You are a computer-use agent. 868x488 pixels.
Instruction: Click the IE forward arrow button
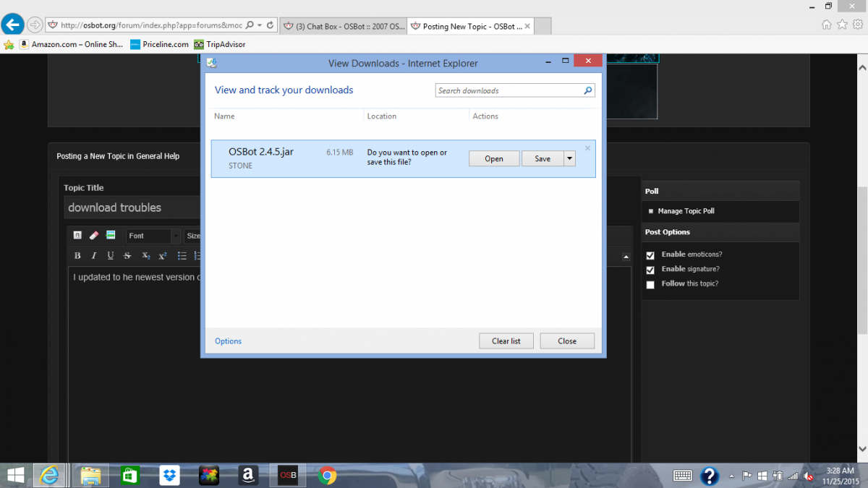pos(34,25)
